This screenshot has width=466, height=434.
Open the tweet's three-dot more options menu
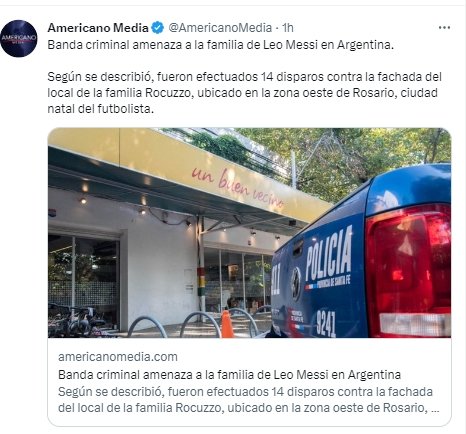point(444,28)
